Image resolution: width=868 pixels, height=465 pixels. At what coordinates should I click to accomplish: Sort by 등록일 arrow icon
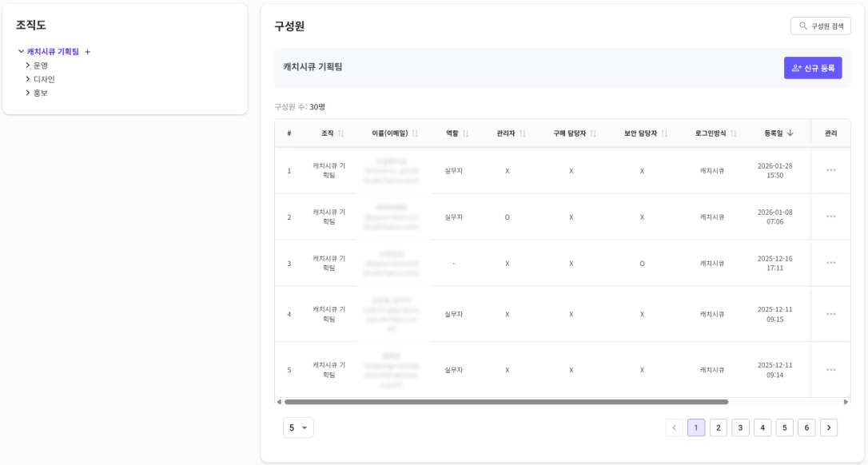point(790,133)
